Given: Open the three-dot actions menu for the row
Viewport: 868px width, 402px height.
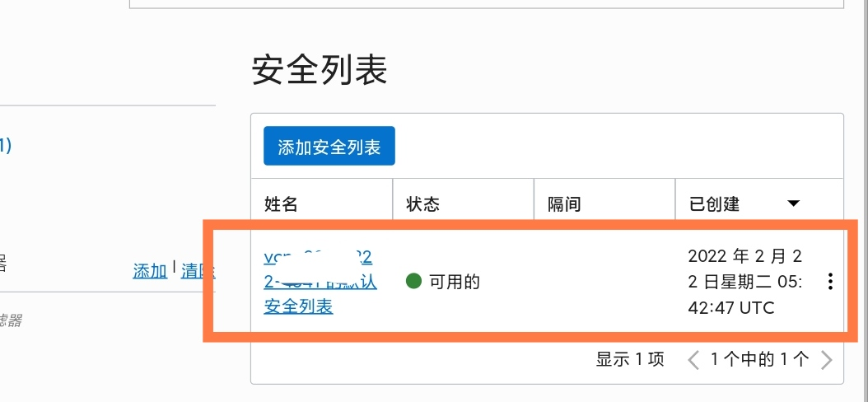Looking at the screenshot, I should click(x=830, y=283).
